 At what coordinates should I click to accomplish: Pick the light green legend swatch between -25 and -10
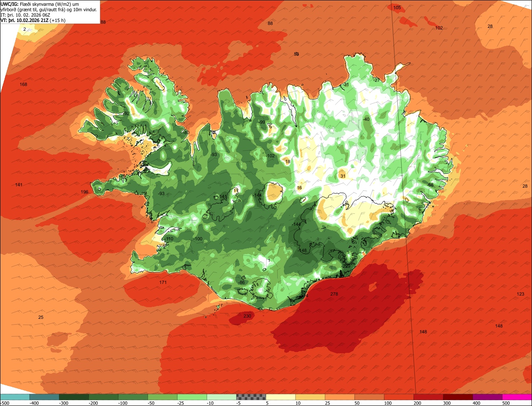pos(192,397)
